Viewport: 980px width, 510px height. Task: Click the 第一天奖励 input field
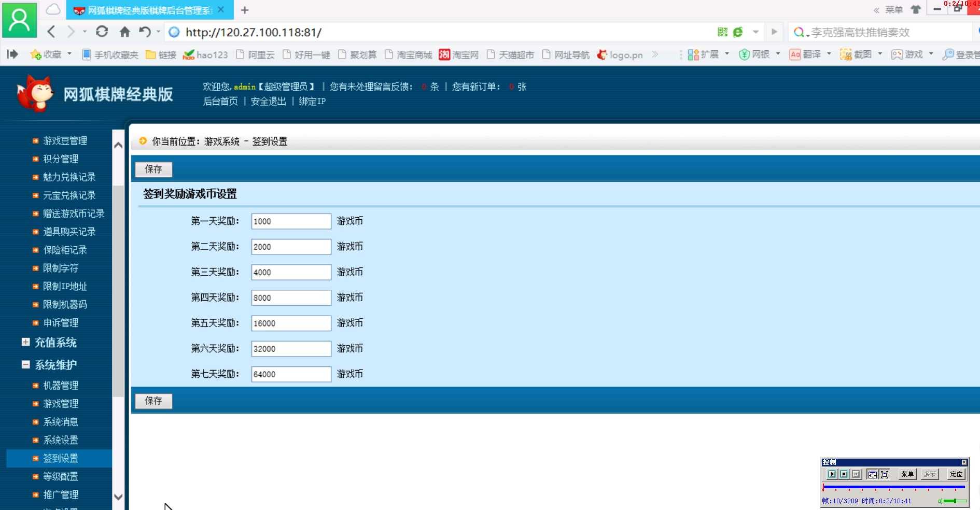pyautogui.click(x=291, y=221)
